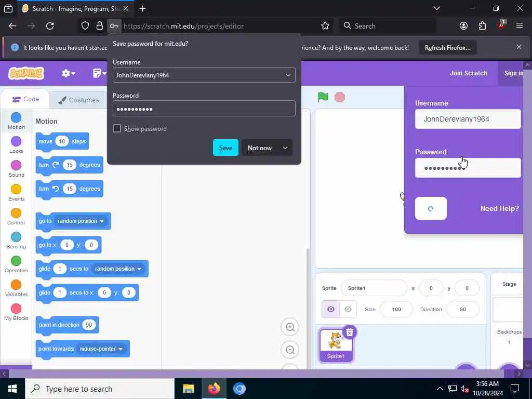Click the Scratch sign-in Password field
This screenshot has width=532, height=399.
[x=468, y=168]
